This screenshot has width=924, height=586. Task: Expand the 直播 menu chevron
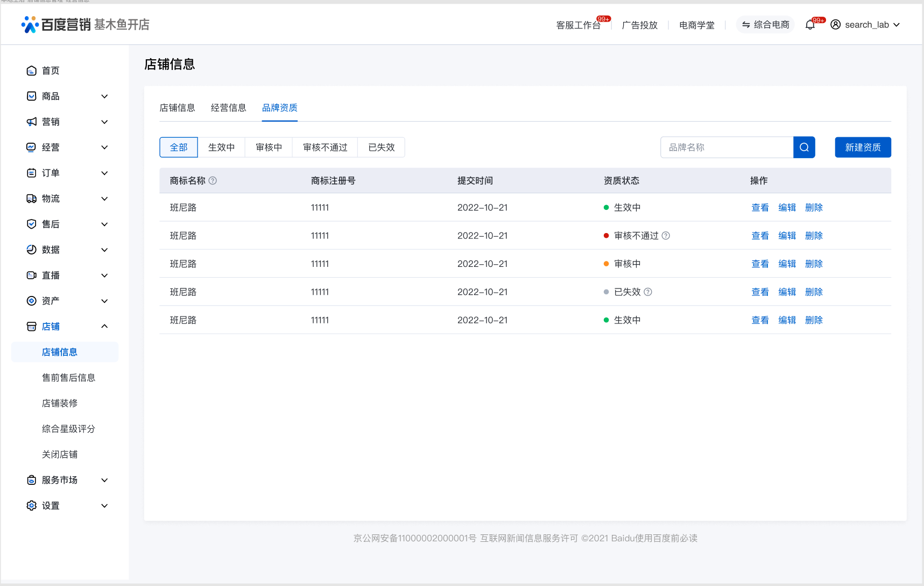[104, 275]
